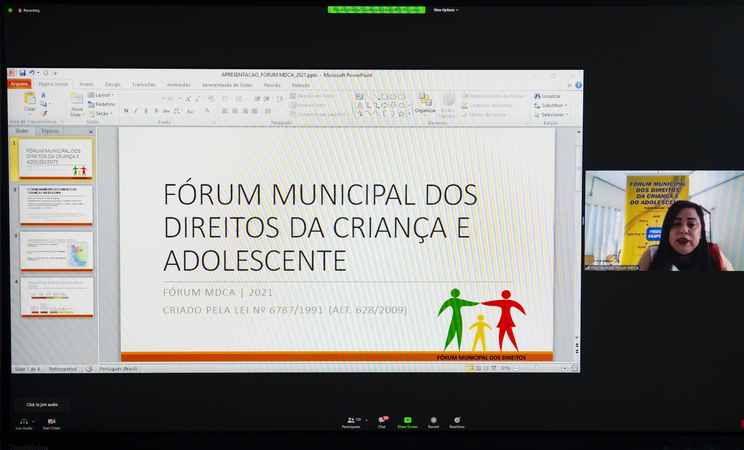This screenshot has height=450, width=744.
Task: Select slide 3 thumbnail with the map
Action: click(x=56, y=251)
